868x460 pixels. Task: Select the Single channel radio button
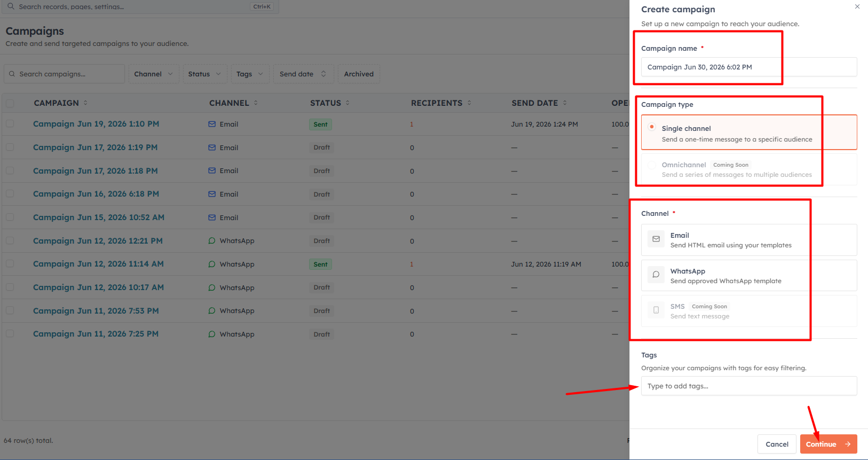tap(652, 127)
